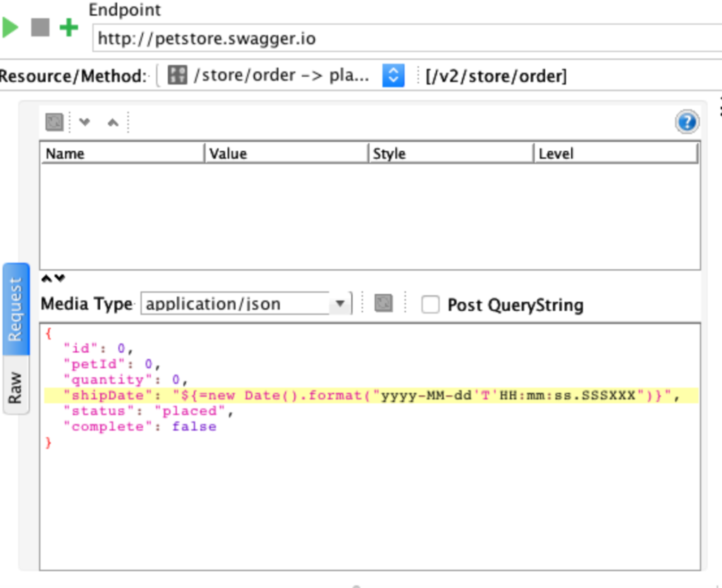
Task: Submit the request with the green run arrow
Action: (10, 28)
